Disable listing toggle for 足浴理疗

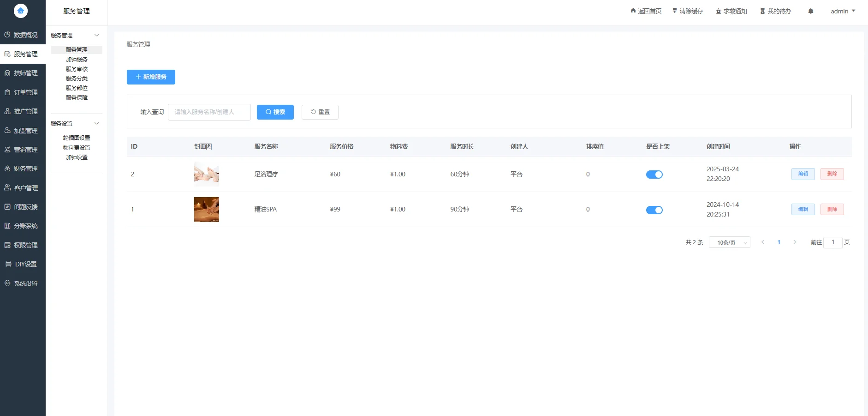654,174
